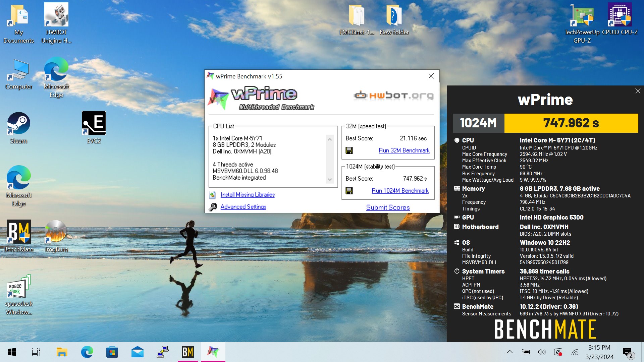Click Run 1024M Benchmark link
644x362 pixels.
coord(400,191)
